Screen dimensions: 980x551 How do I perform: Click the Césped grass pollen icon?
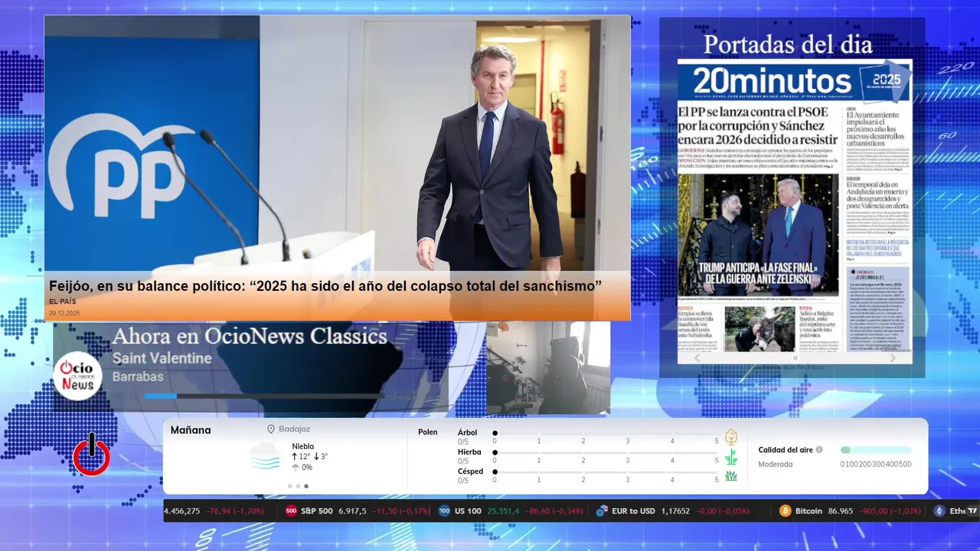[731, 476]
